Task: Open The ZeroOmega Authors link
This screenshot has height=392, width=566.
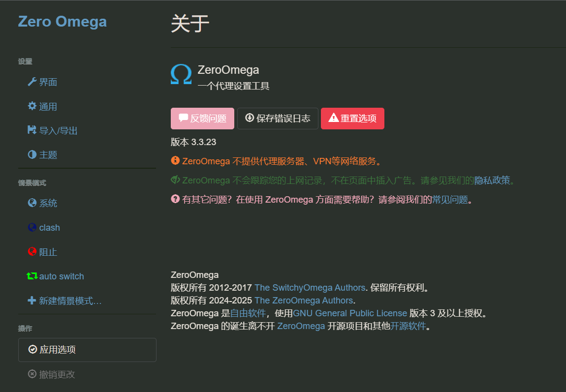Action: point(304,301)
